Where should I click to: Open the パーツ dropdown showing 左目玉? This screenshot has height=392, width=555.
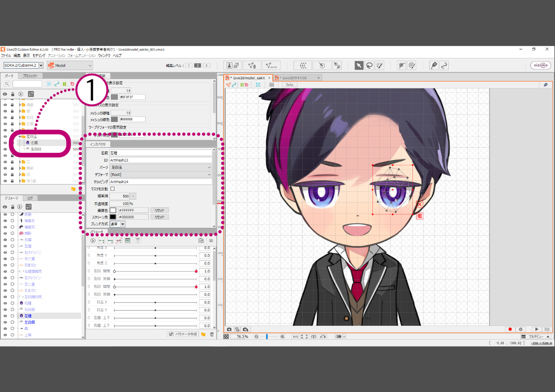(x=161, y=167)
